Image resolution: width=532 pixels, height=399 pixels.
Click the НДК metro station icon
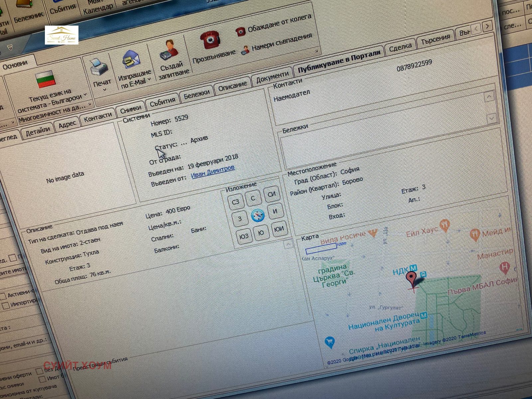pyautogui.click(x=413, y=268)
